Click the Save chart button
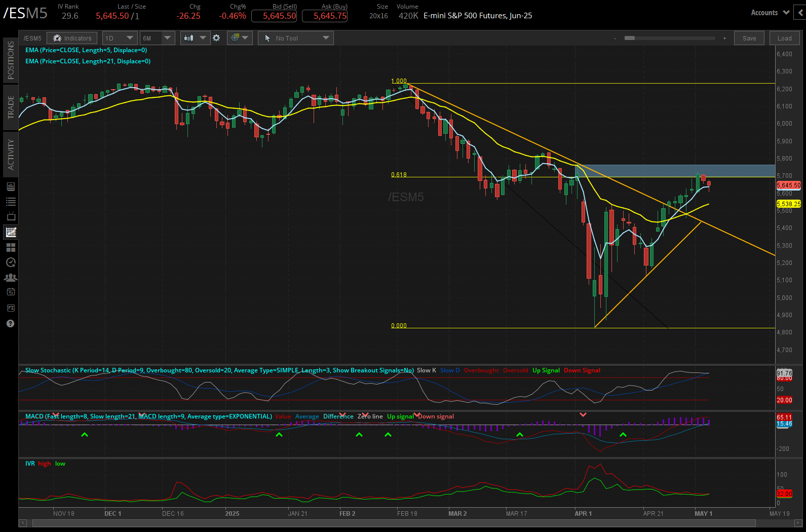Viewport: 806px width, 532px height. 749,38
